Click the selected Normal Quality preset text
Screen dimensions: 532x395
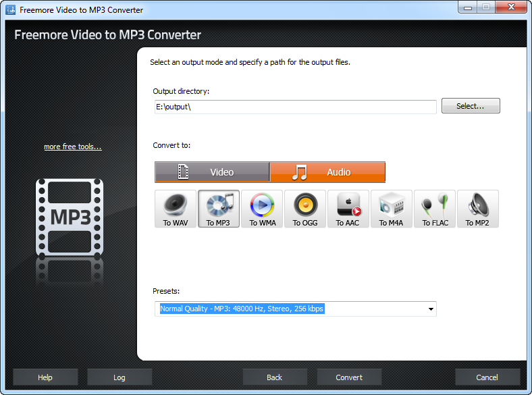pyautogui.click(x=242, y=309)
